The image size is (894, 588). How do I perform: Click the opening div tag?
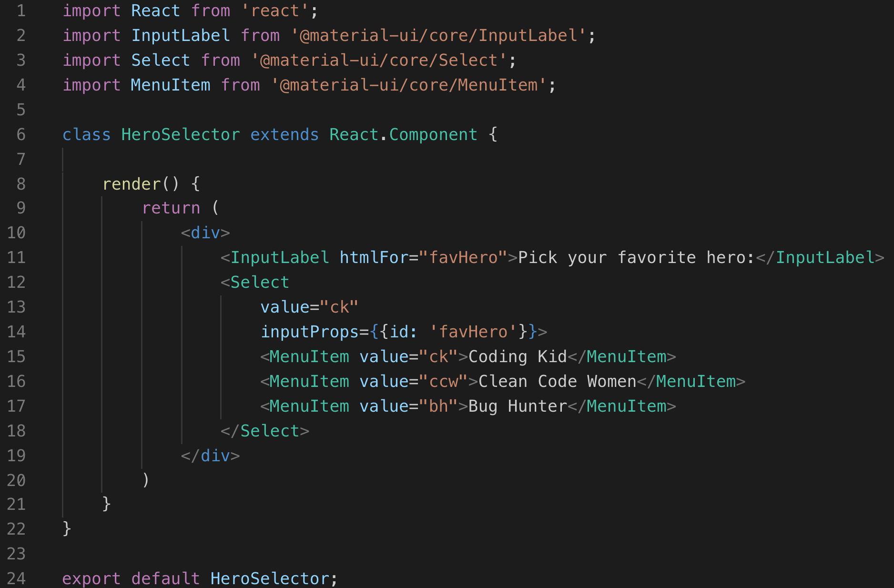(205, 233)
